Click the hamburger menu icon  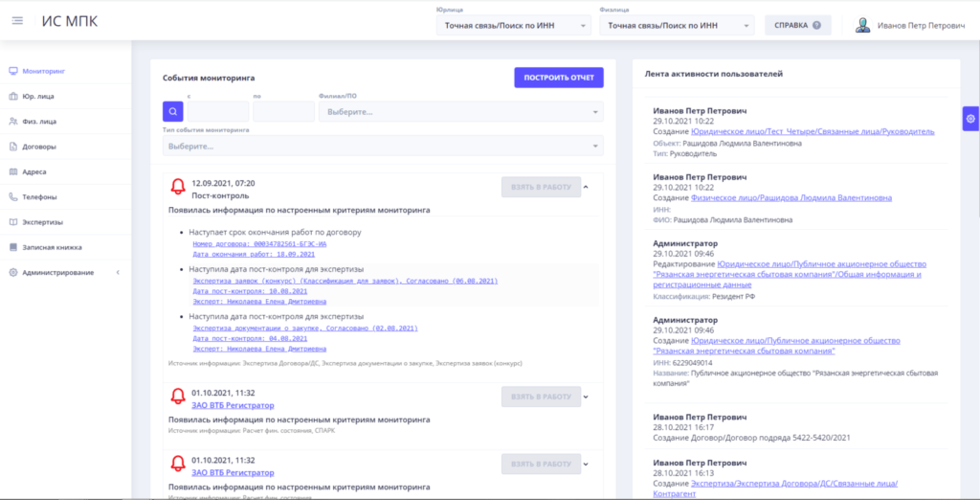pos(17,21)
